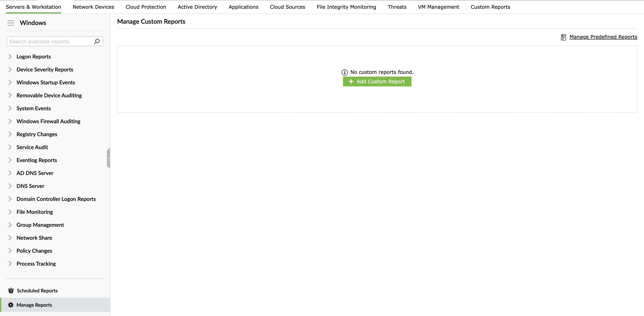Focus the Search available reports field

(50, 41)
